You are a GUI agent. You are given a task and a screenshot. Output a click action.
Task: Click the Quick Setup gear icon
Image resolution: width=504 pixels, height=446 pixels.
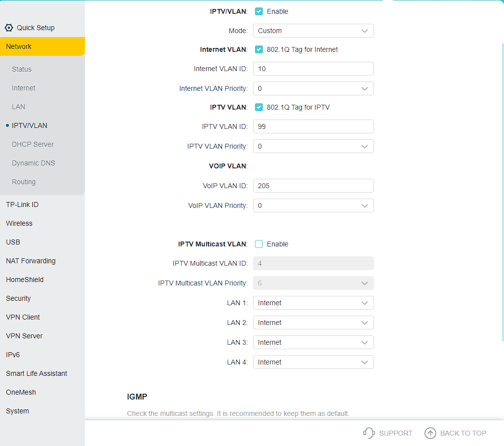point(9,28)
